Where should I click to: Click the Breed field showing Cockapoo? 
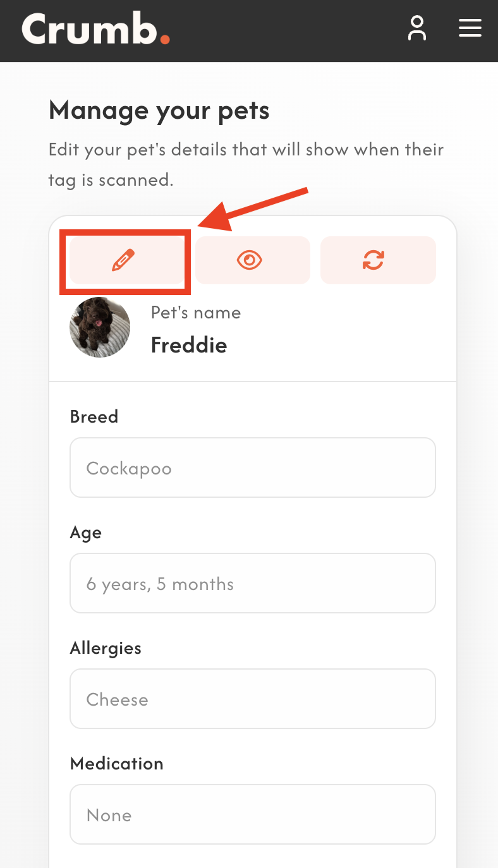coord(252,468)
